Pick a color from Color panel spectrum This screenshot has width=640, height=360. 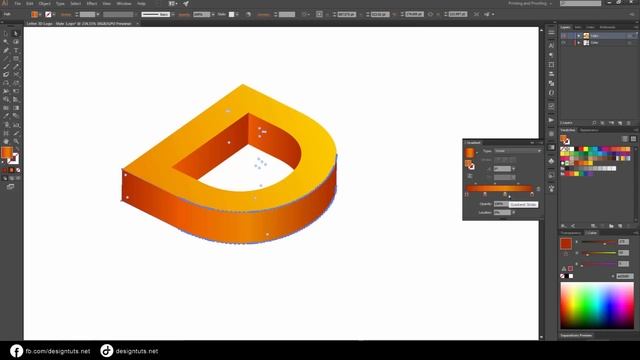pos(597,305)
